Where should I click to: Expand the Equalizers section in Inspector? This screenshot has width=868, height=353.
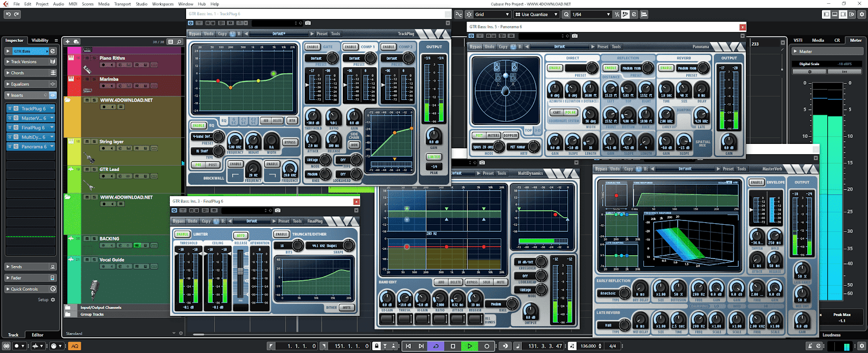coord(31,84)
